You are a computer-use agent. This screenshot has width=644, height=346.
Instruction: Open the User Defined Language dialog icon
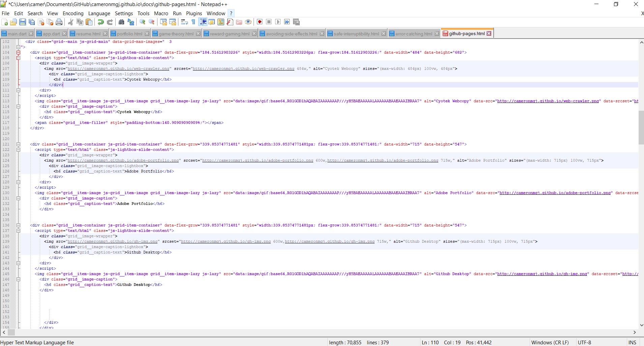[212, 22]
